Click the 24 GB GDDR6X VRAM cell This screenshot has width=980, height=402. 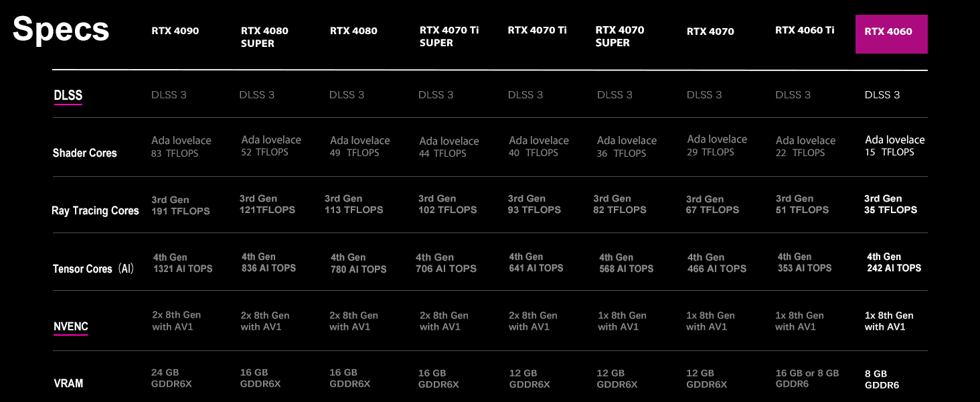tap(172, 378)
